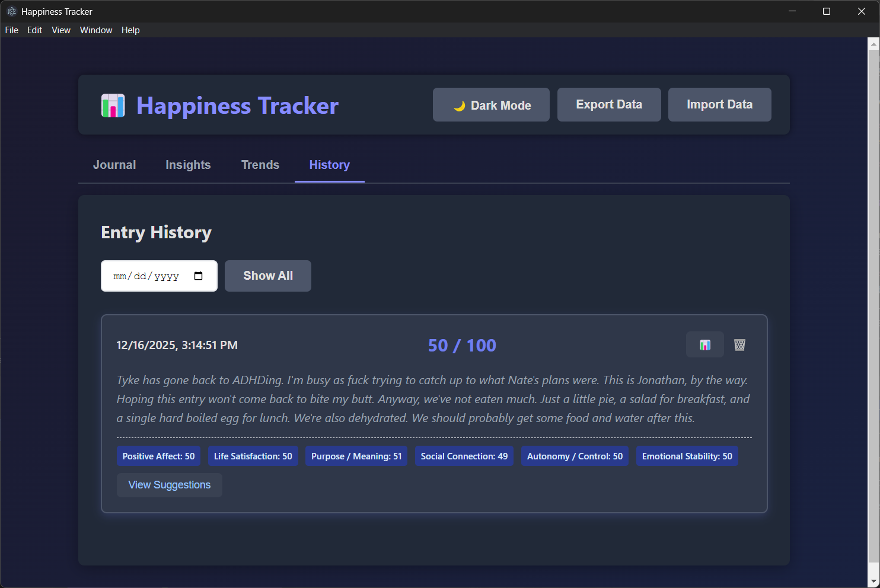
Task: Click the entry timestamp 12/16/2025, 3:14:51 PM
Action: (177, 345)
